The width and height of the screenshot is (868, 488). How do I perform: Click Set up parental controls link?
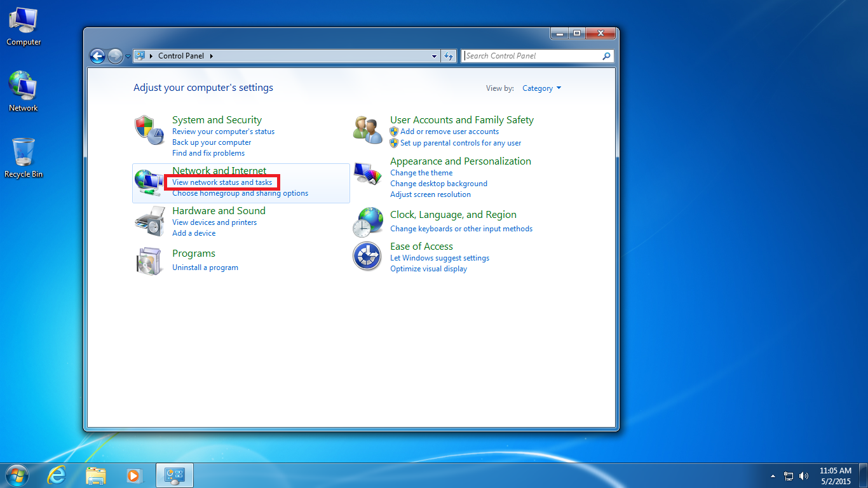coord(461,143)
